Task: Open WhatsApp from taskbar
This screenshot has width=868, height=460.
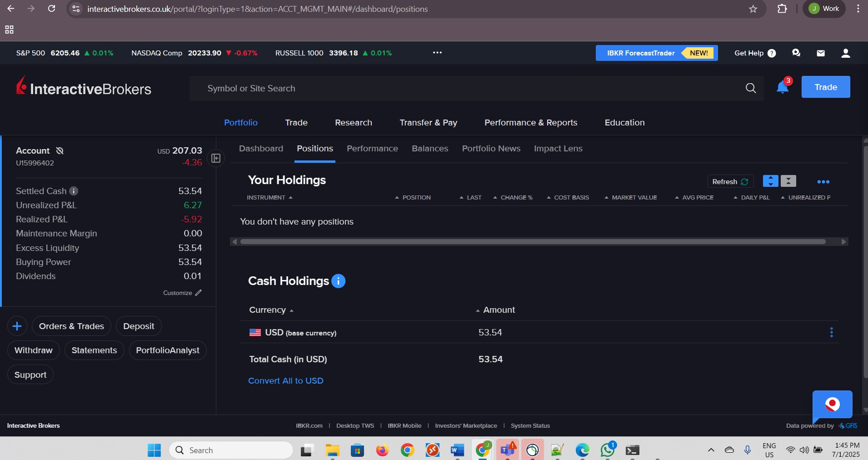Action: [607, 450]
